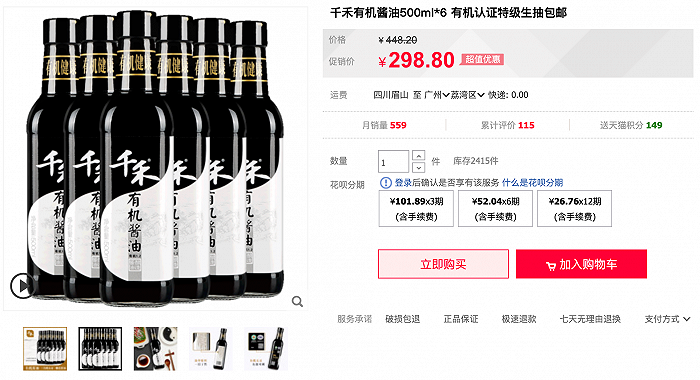Increase quantity with the up arrow

click(418, 156)
